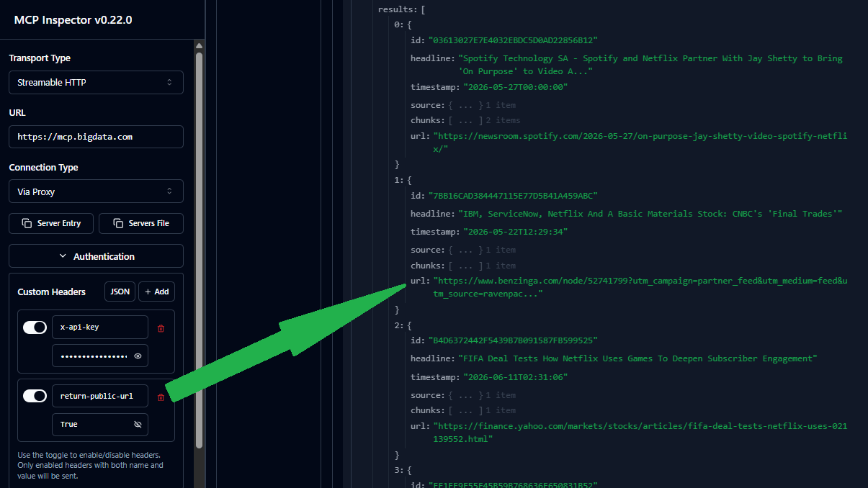The image size is (868, 488).
Task: Select timestamp 2026-05-27T00:00:00
Action: [516, 87]
